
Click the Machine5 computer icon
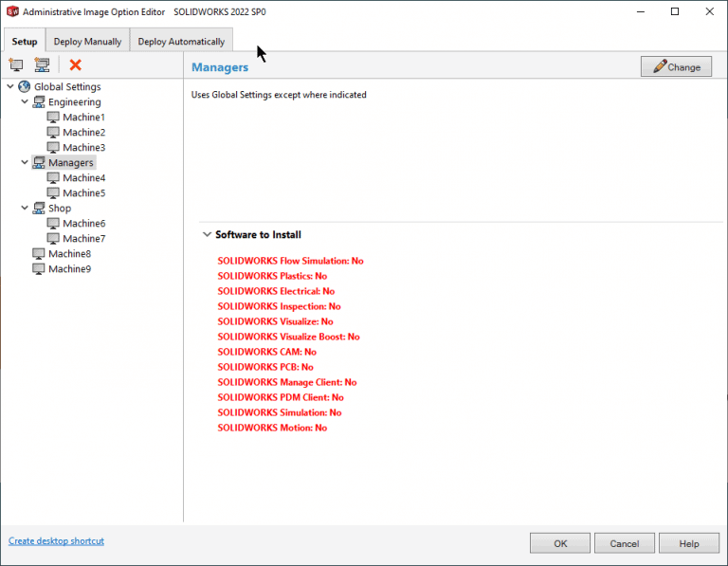tap(53, 193)
